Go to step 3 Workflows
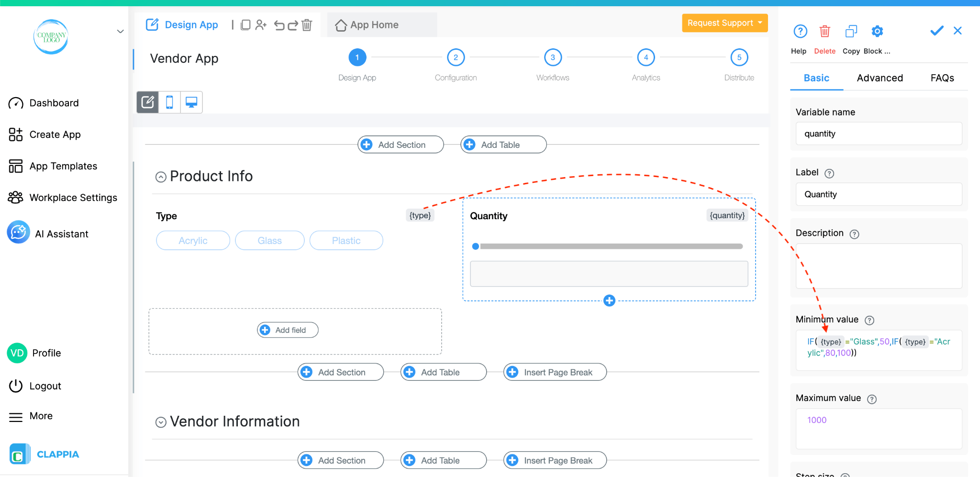This screenshot has width=980, height=477. click(x=553, y=57)
